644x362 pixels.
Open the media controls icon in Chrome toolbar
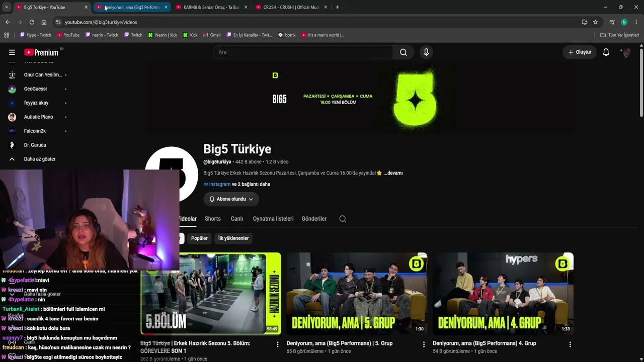[612, 22]
